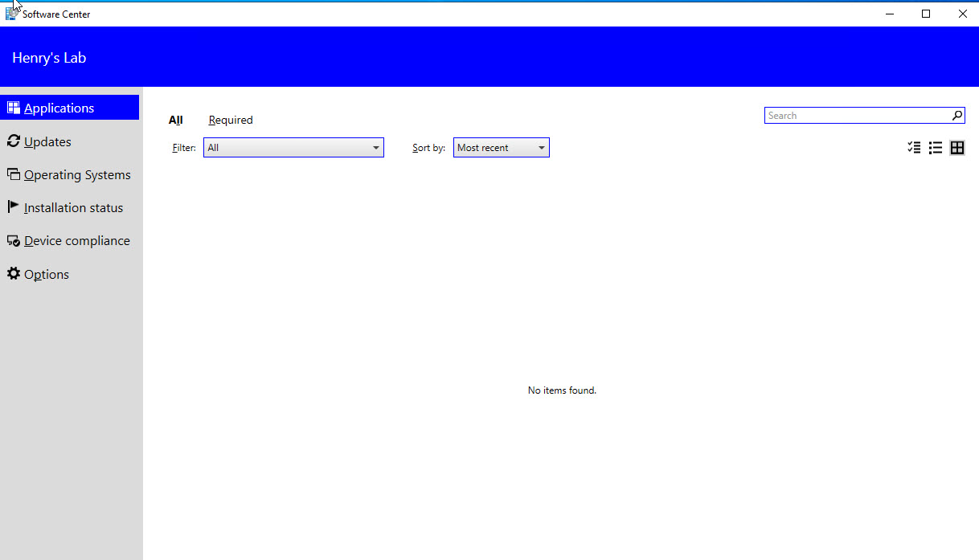Click Software Center icon in title bar

[12, 14]
